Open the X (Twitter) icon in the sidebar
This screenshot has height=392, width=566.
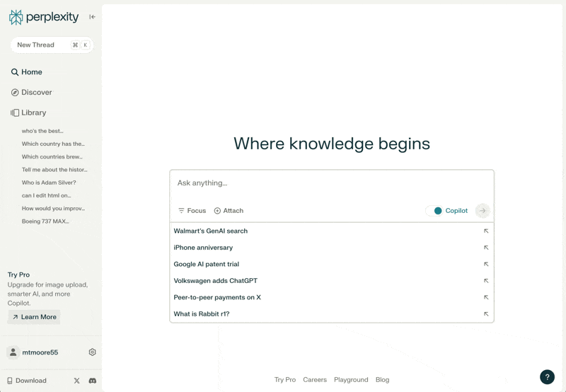77,381
